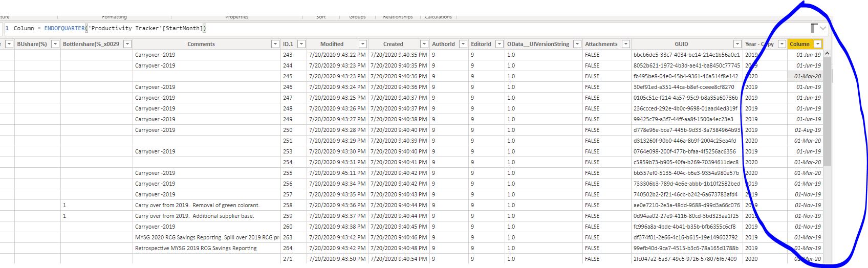Image resolution: width=868 pixels, height=268 pixels.
Task: Click Modified cell '7/20/2020 9:43:22 PM'
Action: [337, 55]
